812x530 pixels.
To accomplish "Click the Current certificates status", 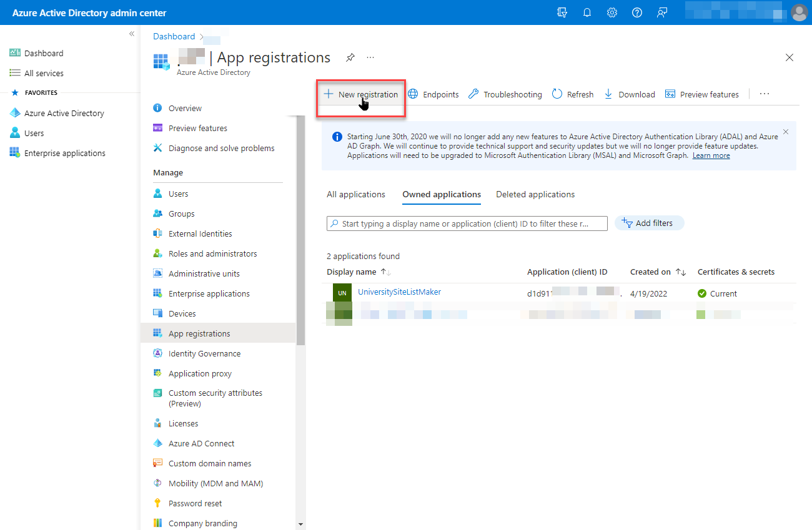I will [x=717, y=293].
